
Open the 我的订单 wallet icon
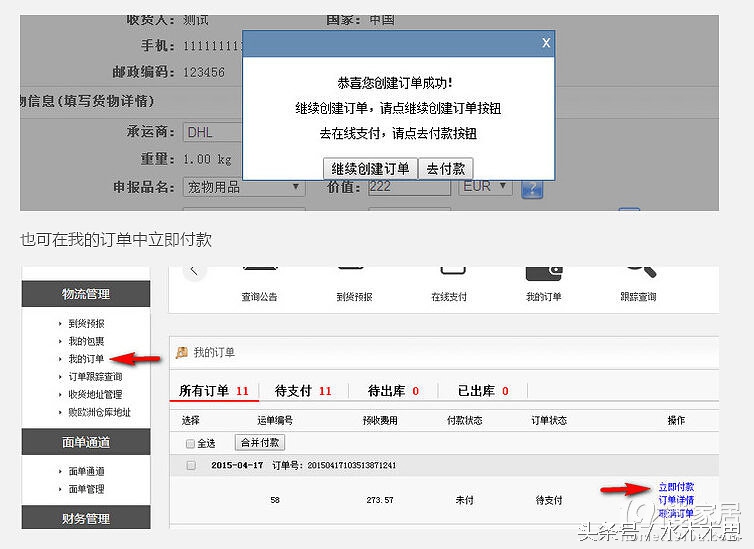click(544, 284)
